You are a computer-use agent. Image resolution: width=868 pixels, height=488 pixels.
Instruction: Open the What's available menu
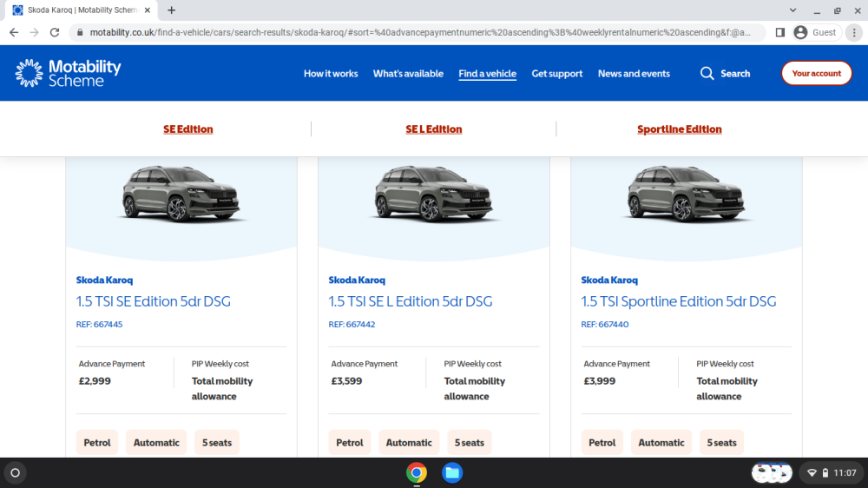pos(408,73)
